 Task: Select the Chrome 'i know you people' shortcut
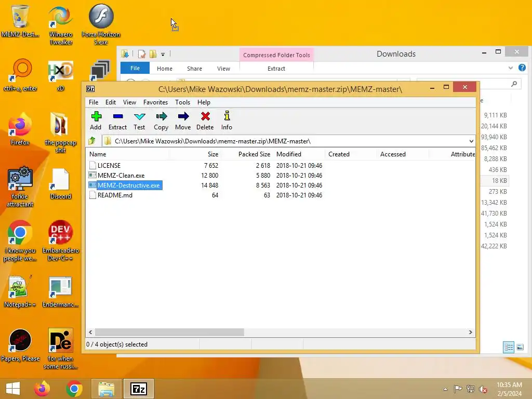pos(20,241)
